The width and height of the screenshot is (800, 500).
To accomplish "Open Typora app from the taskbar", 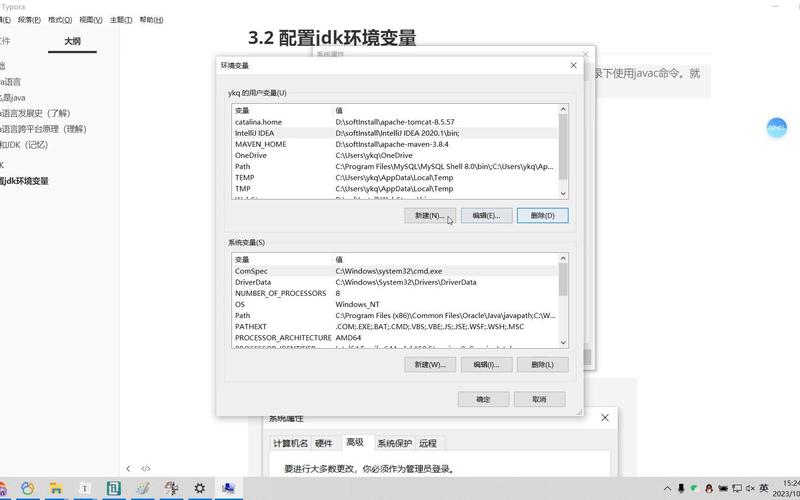I will click(x=85, y=488).
